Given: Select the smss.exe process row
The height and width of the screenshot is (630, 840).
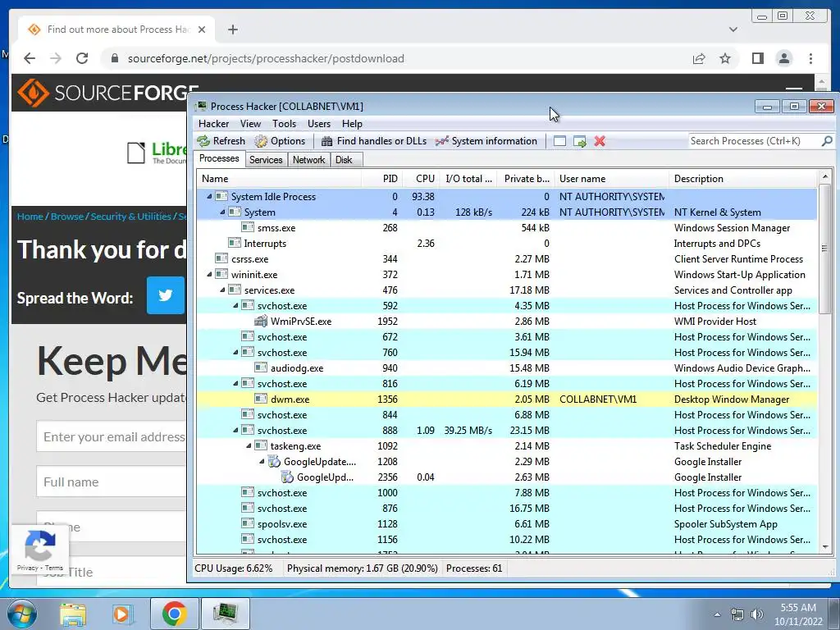Looking at the screenshot, I should point(507,228).
